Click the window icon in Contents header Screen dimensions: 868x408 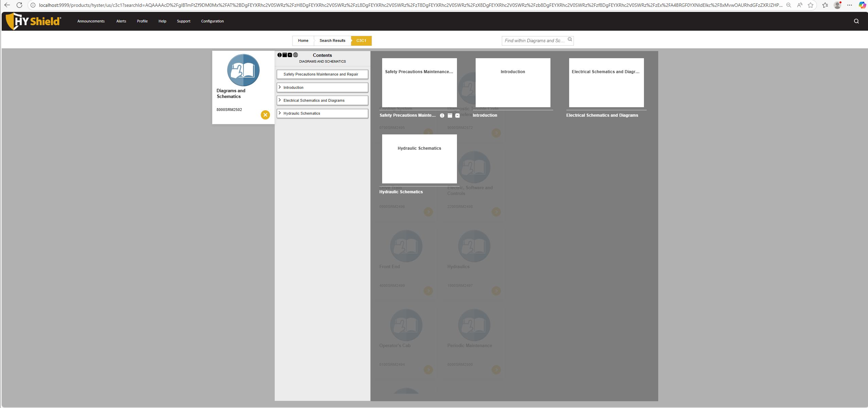point(285,55)
